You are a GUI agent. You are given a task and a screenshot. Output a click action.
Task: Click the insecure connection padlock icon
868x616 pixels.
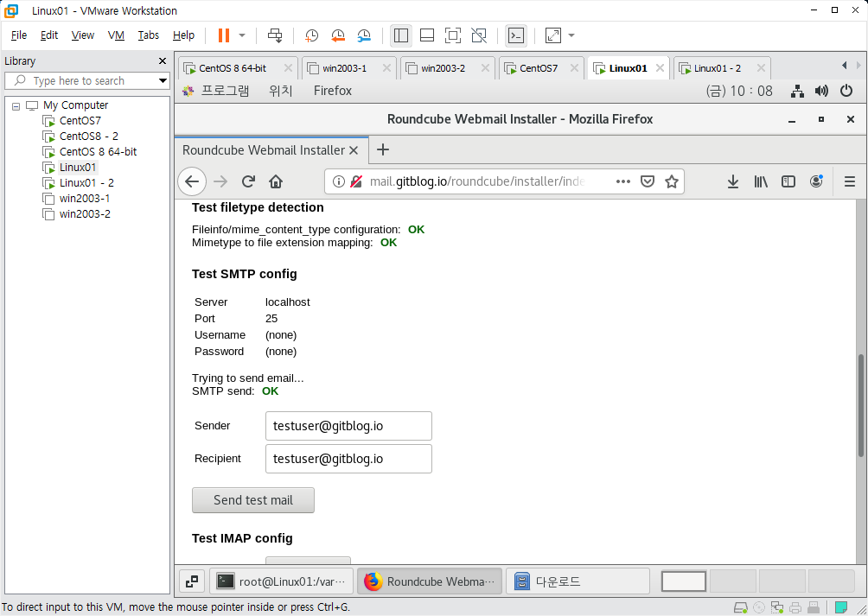click(356, 181)
